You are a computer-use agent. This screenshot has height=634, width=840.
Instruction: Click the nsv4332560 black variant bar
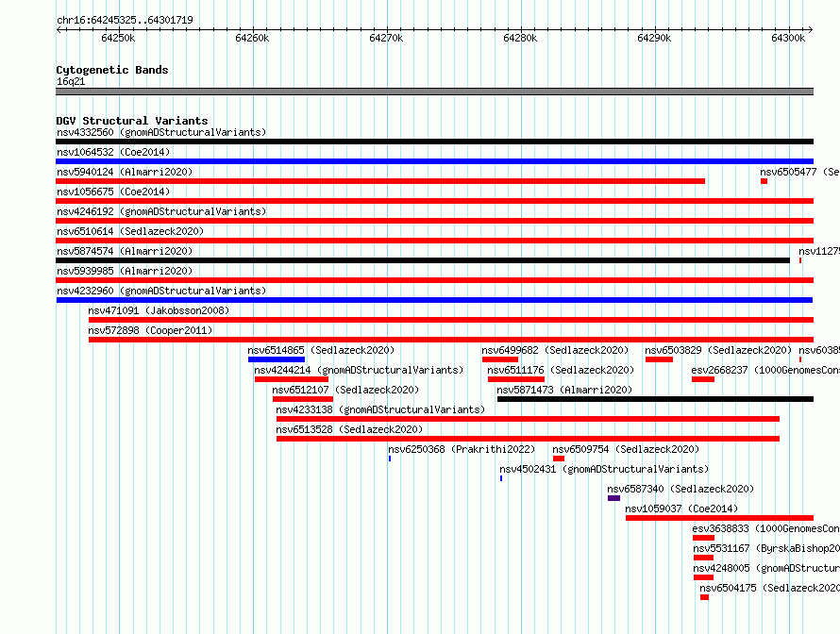[x=434, y=142]
